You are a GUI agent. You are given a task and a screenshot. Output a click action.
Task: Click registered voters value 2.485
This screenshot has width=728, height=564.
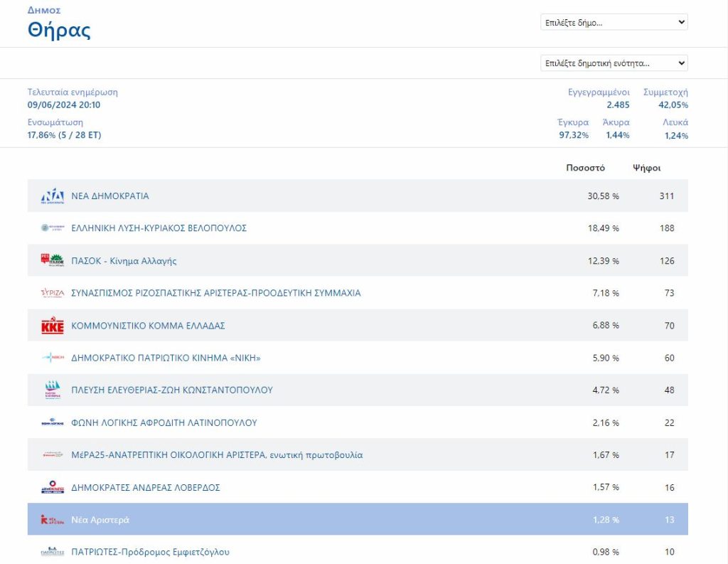pyautogui.click(x=618, y=105)
